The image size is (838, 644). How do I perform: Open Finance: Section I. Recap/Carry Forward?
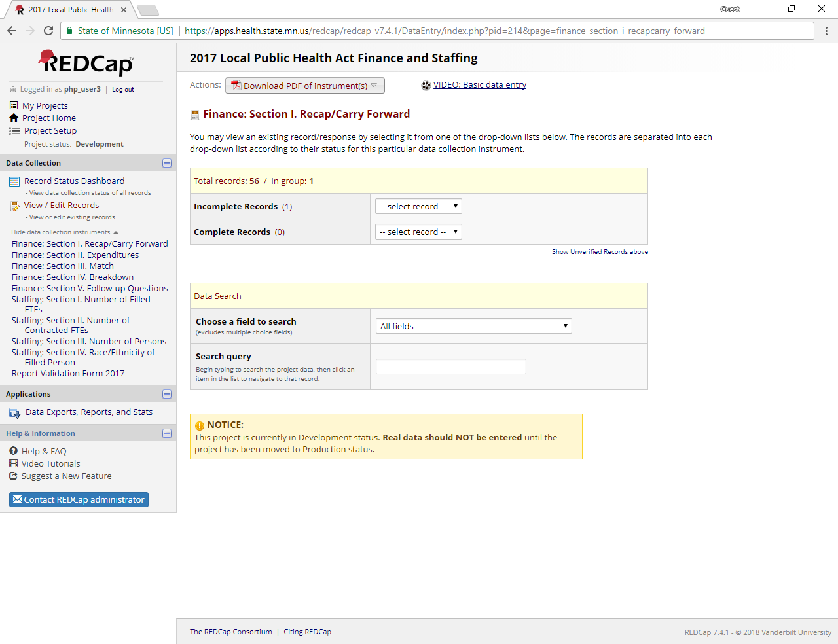(90, 243)
